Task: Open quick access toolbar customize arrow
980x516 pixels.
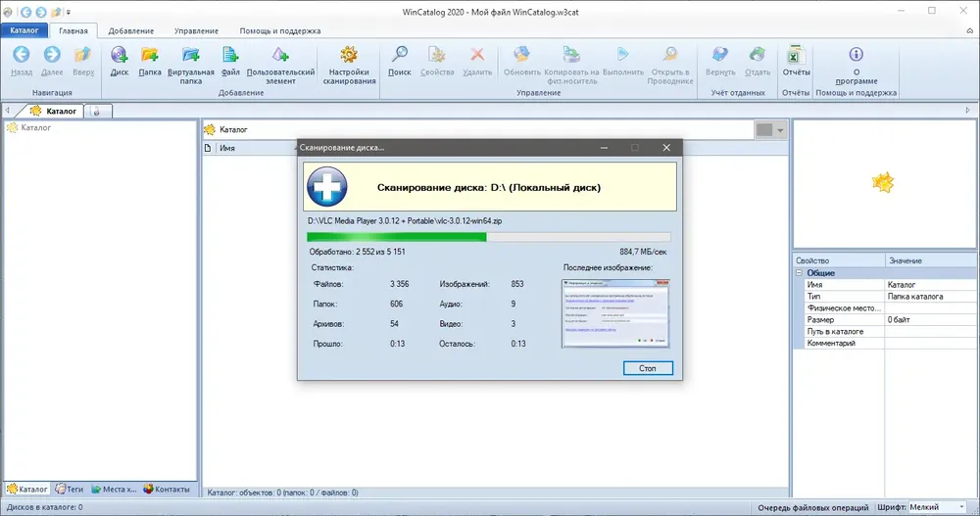Action: click(x=69, y=12)
